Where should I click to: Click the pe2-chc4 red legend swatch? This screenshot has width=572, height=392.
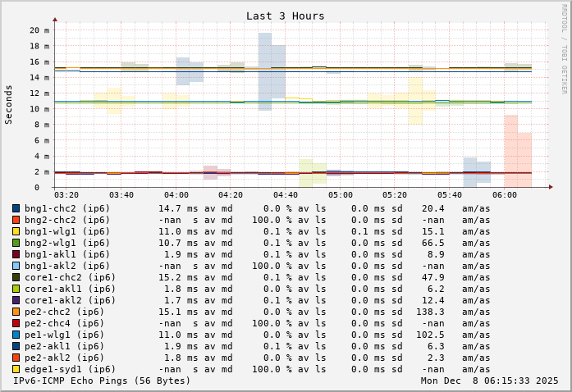[16, 323]
